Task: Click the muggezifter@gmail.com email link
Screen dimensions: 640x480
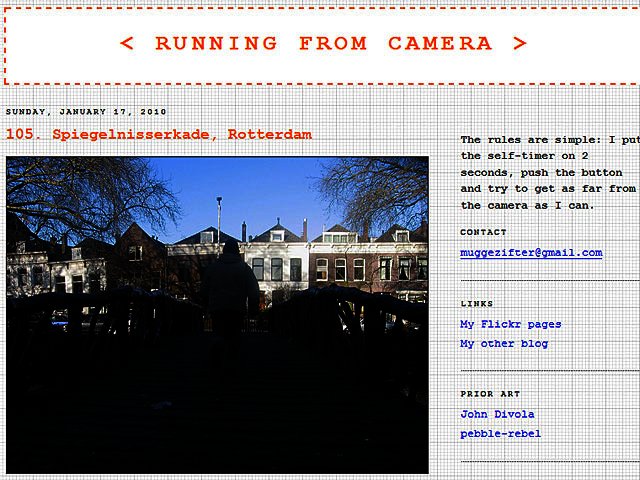Action: click(x=531, y=253)
